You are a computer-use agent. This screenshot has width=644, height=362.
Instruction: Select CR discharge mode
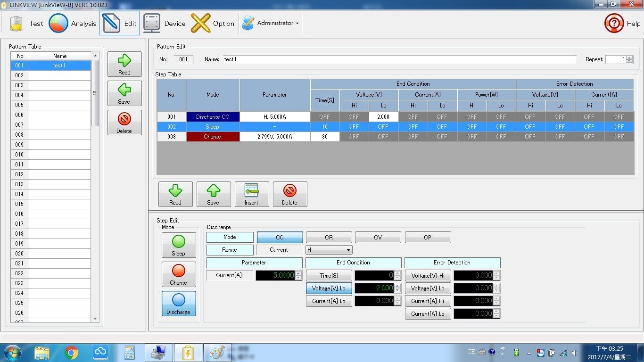pos(329,237)
